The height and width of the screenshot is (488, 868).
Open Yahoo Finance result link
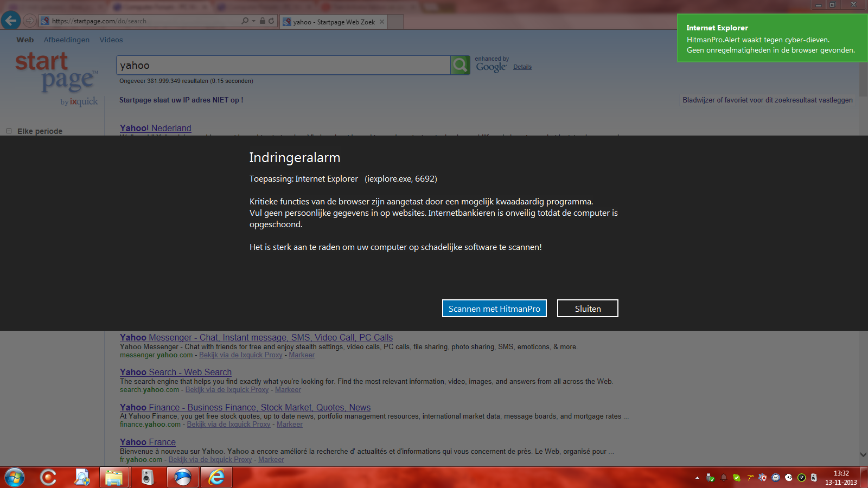(245, 407)
